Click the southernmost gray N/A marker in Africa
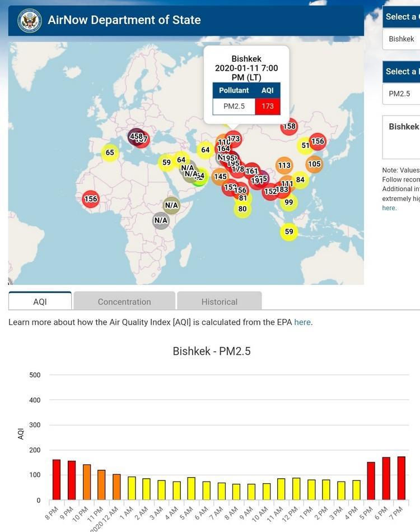The image size is (420, 532). coord(161,220)
